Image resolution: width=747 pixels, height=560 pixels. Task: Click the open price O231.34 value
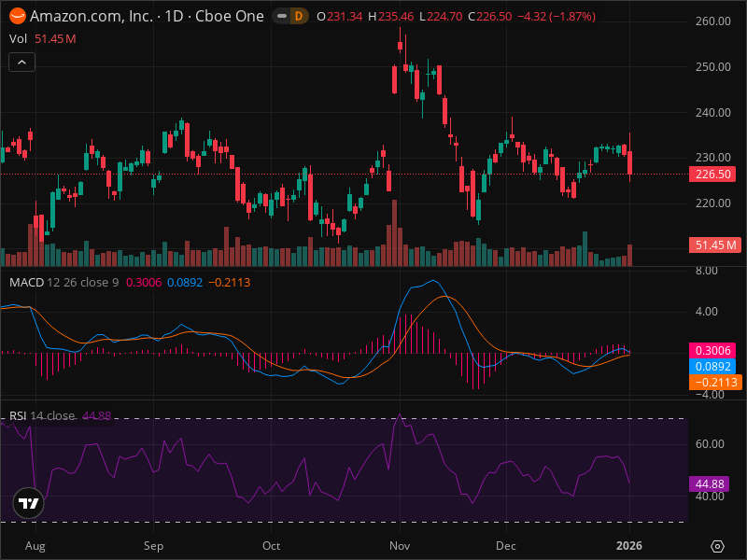click(x=340, y=17)
